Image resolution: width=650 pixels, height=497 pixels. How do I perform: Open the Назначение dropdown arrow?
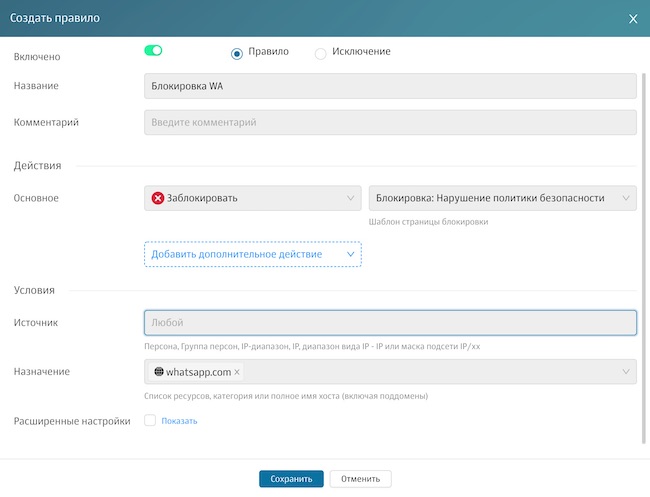pos(626,372)
